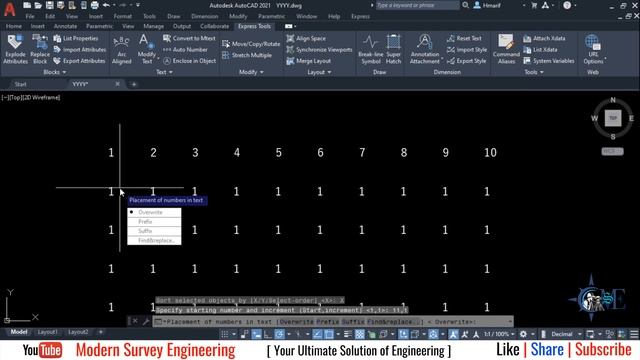Click TOP face of ViewCube
The width and height of the screenshot is (640, 360).
[613, 118]
